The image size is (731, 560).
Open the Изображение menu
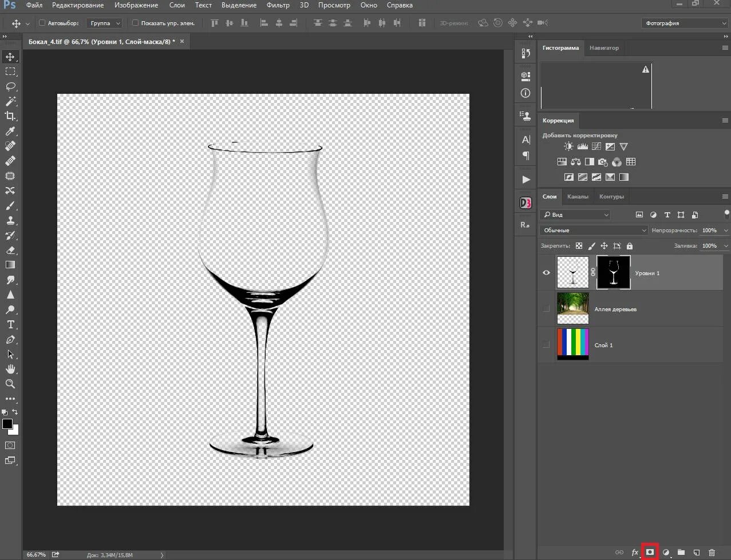pyautogui.click(x=136, y=5)
